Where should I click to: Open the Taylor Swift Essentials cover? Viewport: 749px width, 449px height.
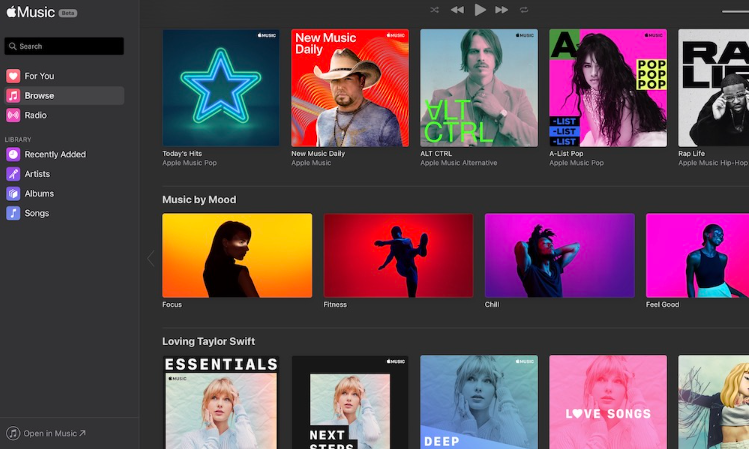pos(221,402)
